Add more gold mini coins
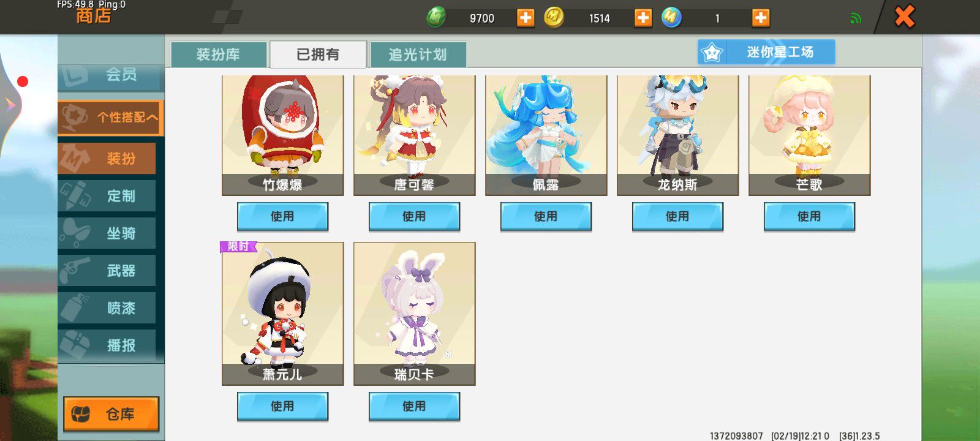This screenshot has width=980, height=441. [643, 18]
